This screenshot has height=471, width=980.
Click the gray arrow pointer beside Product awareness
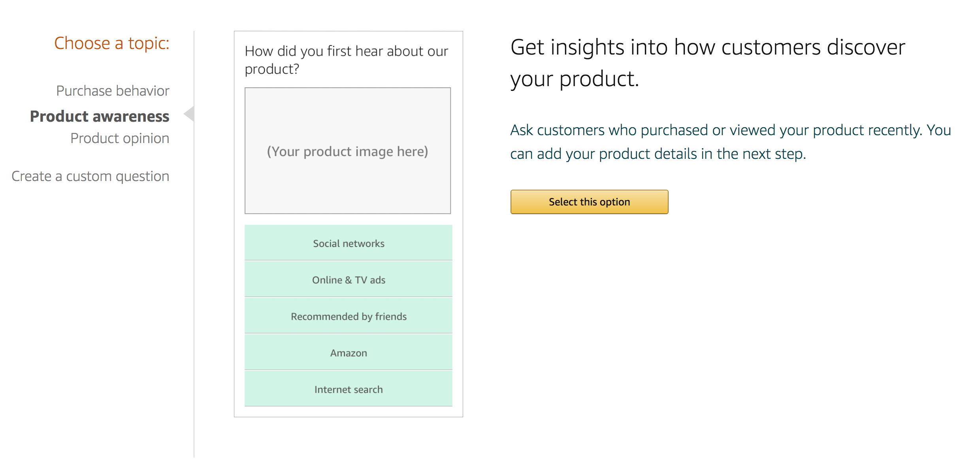pyautogui.click(x=189, y=114)
